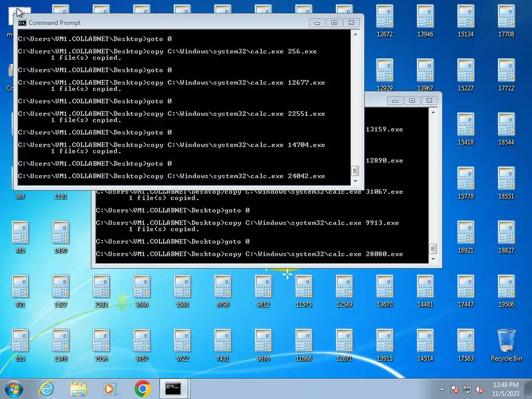Image resolution: width=532 pixels, height=399 pixels.
Task: Select the 18827 calculator desktop icon
Action: tap(506, 237)
